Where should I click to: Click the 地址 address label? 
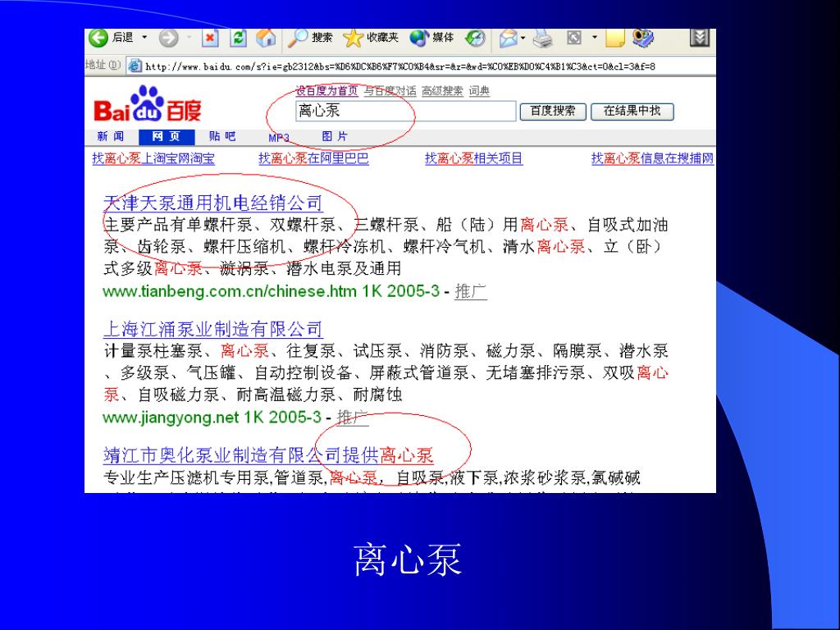pyautogui.click(x=103, y=66)
